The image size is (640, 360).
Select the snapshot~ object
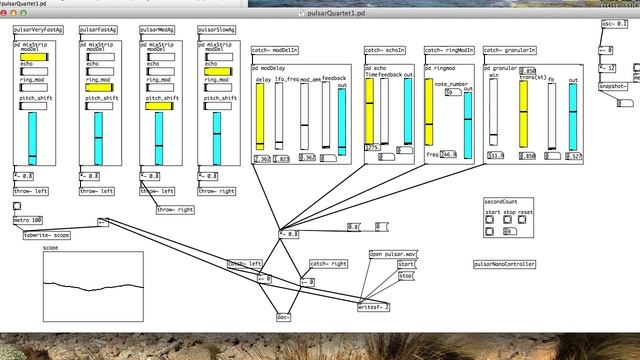613,87
